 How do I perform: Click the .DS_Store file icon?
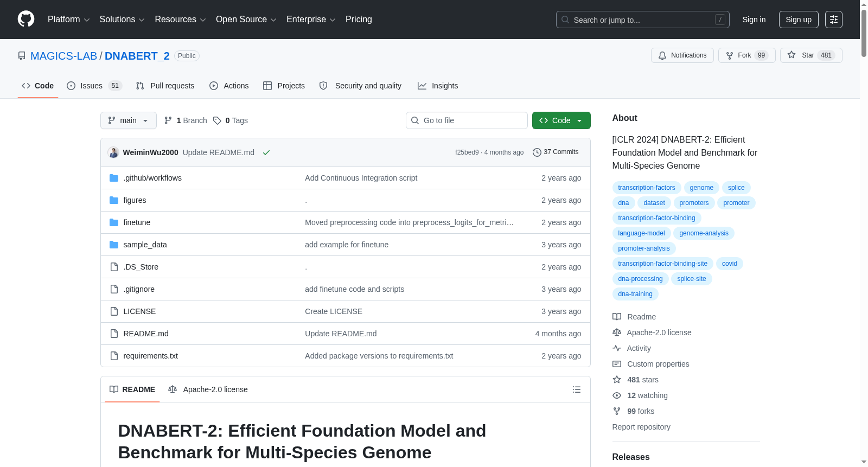114,267
